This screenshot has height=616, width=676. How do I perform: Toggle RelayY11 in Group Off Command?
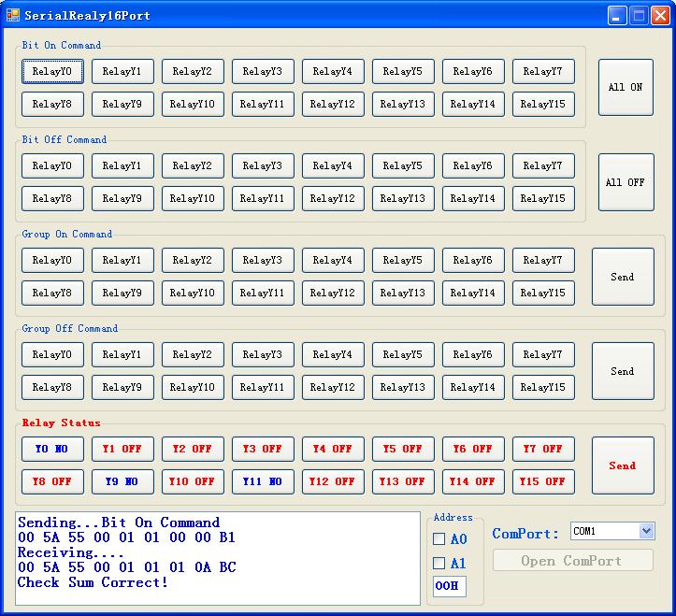[263, 387]
